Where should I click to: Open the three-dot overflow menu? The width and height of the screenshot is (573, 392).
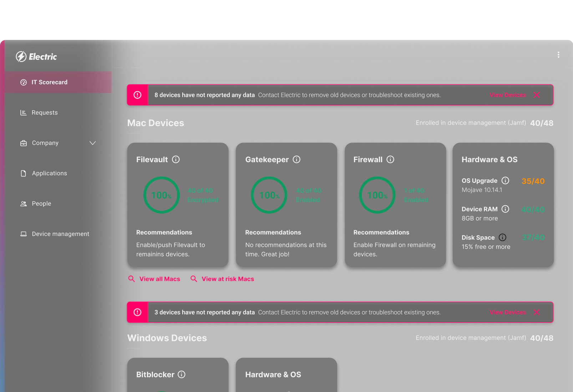(x=558, y=55)
